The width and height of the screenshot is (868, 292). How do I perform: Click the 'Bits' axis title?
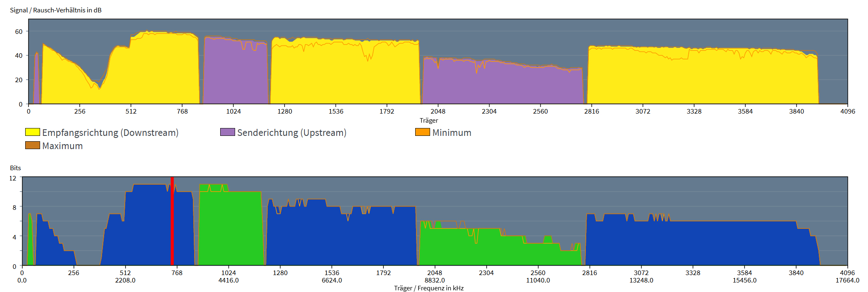15,168
